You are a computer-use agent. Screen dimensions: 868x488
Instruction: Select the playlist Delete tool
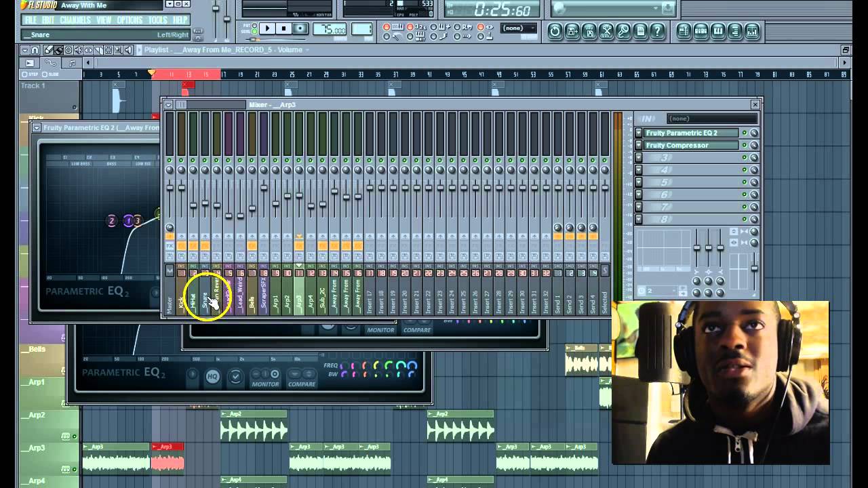pos(68,49)
